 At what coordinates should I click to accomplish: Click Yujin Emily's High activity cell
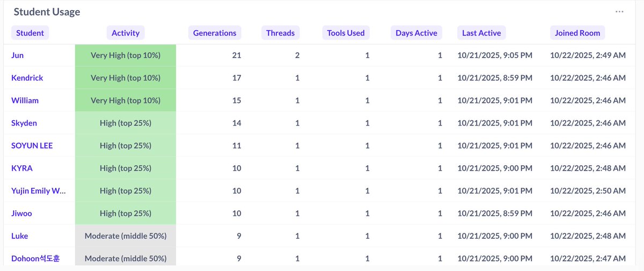click(x=126, y=191)
